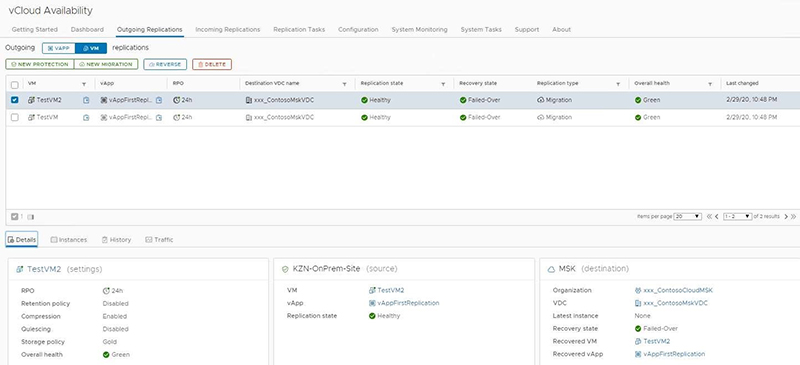Select the TestVM row checkbox
This screenshot has width=800, height=365.
click(15, 117)
